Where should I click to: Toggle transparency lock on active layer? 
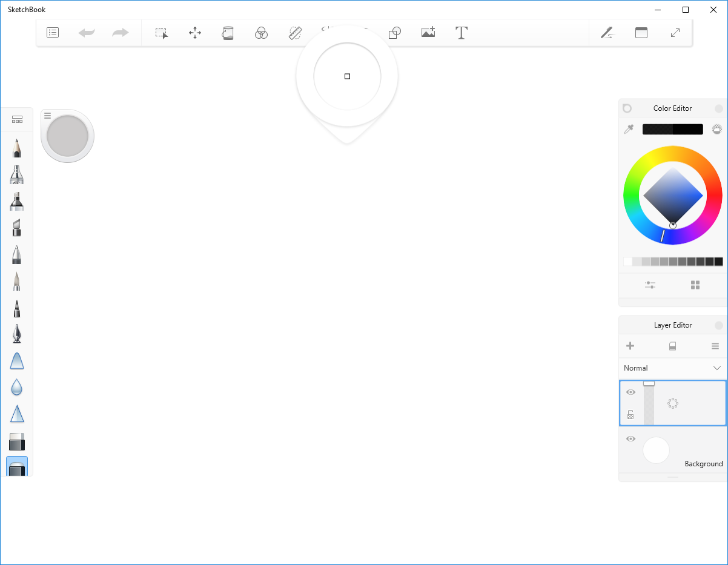pyautogui.click(x=630, y=415)
